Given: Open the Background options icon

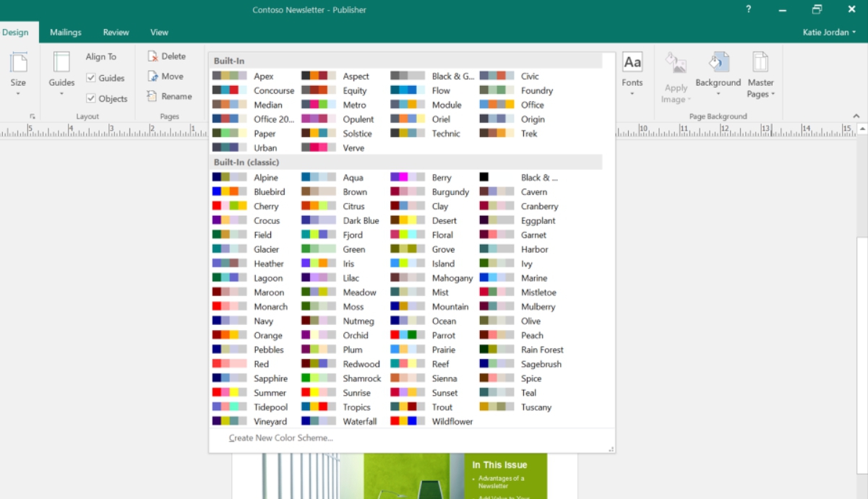Looking at the screenshot, I should tap(718, 64).
